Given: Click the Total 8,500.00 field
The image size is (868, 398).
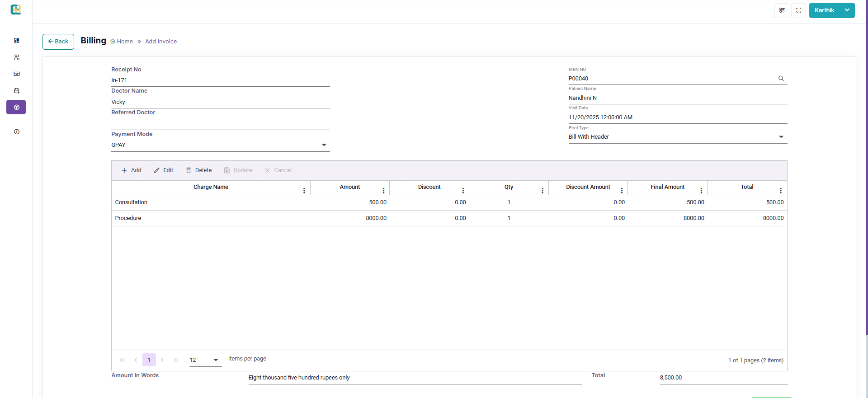Looking at the screenshot, I should click(x=723, y=378).
